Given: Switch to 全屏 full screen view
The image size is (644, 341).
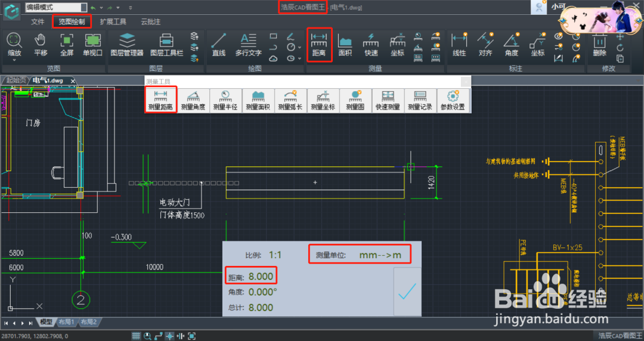Looking at the screenshot, I should tap(67, 45).
